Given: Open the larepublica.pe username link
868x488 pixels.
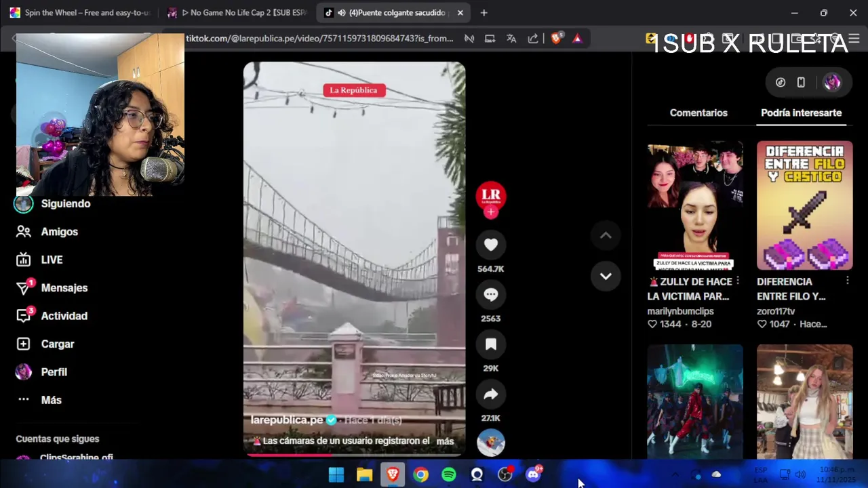Looking at the screenshot, I should click(287, 420).
